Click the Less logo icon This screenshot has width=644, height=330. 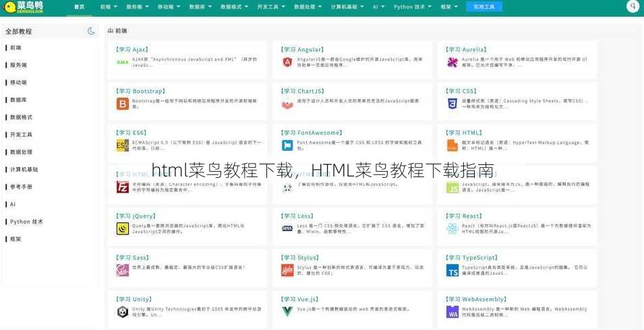pos(287,229)
